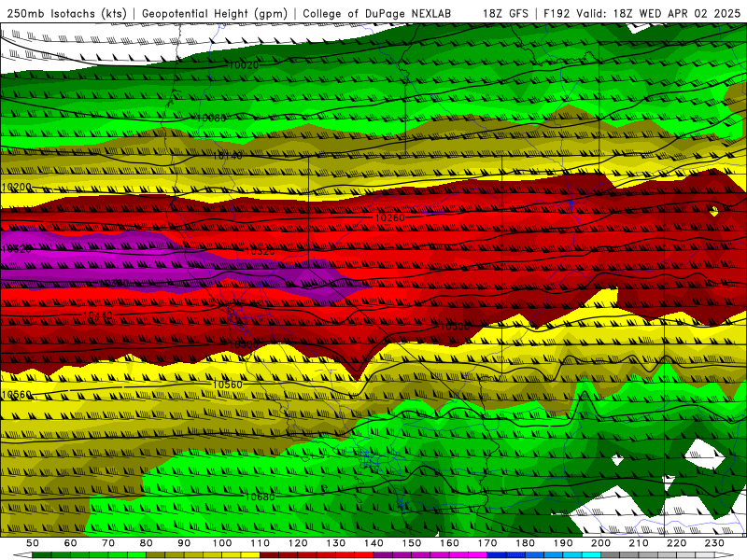Click the 140 knot colorbar label
Screen dimensions: 747x560
pos(374,543)
